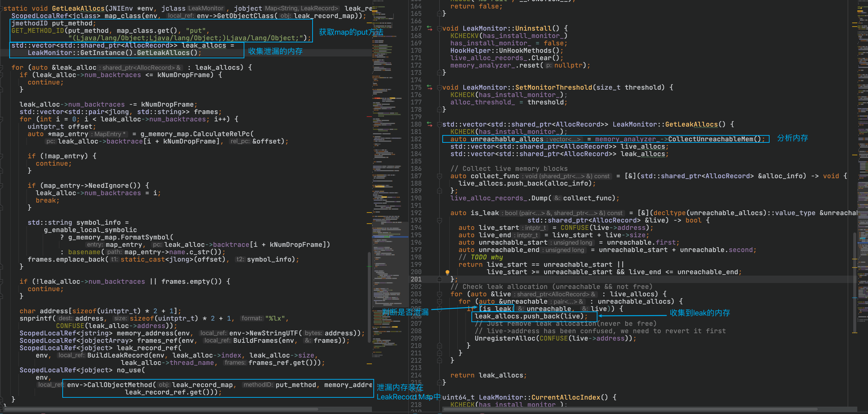The width and height of the screenshot is (868, 414).
Task: Fold the is_leak lambda at line 193
Action: pyautogui.click(x=439, y=220)
